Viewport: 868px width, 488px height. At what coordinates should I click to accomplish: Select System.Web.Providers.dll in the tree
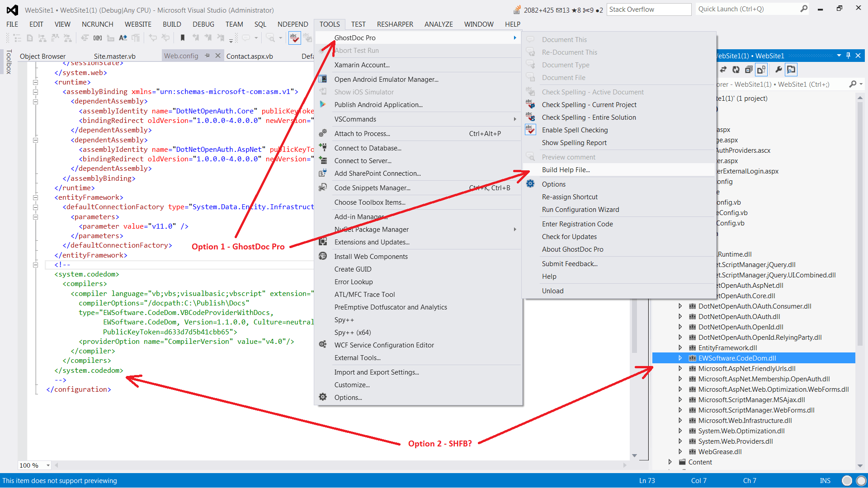pyautogui.click(x=736, y=441)
